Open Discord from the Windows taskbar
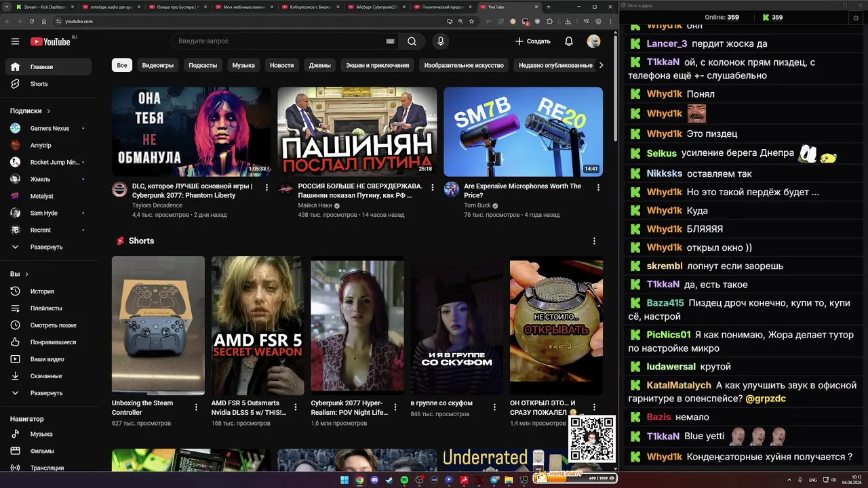The height and width of the screenshot is (488, 868). tap(374, 480)
